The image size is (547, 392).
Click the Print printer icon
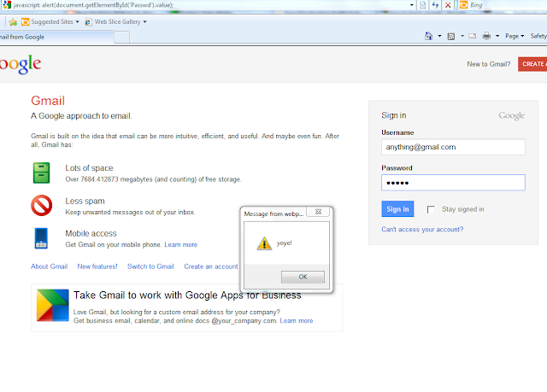[486, 36]
